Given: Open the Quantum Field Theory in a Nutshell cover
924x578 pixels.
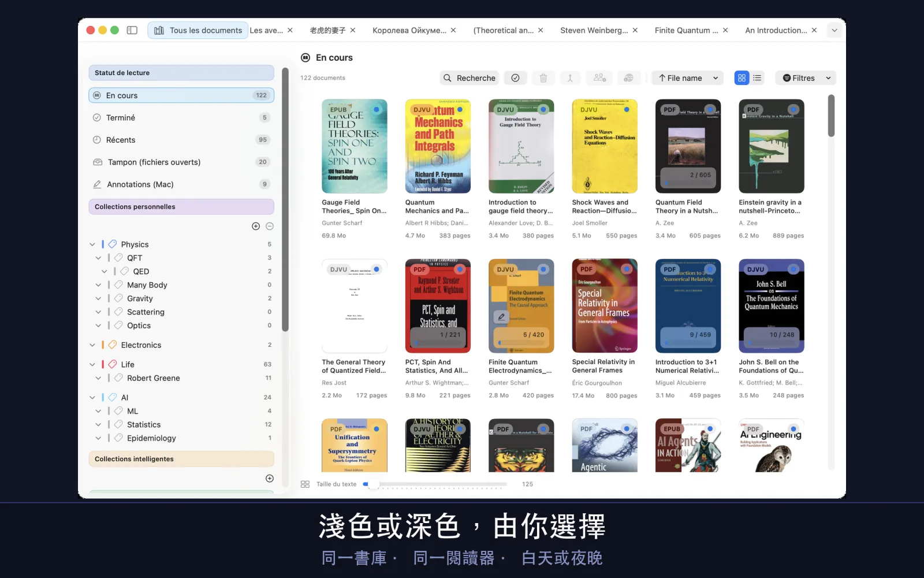Looking at the screenshot, I should (688, 146).
